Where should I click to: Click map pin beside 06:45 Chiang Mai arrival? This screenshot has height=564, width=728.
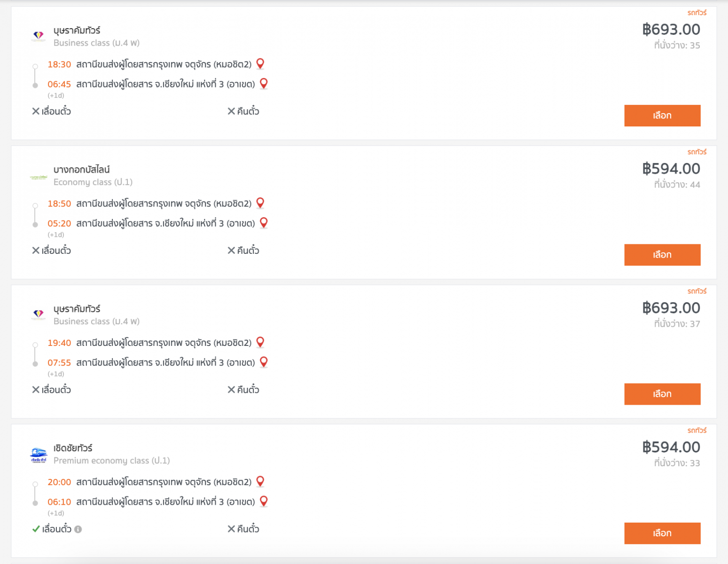click(x=264, y=83)
